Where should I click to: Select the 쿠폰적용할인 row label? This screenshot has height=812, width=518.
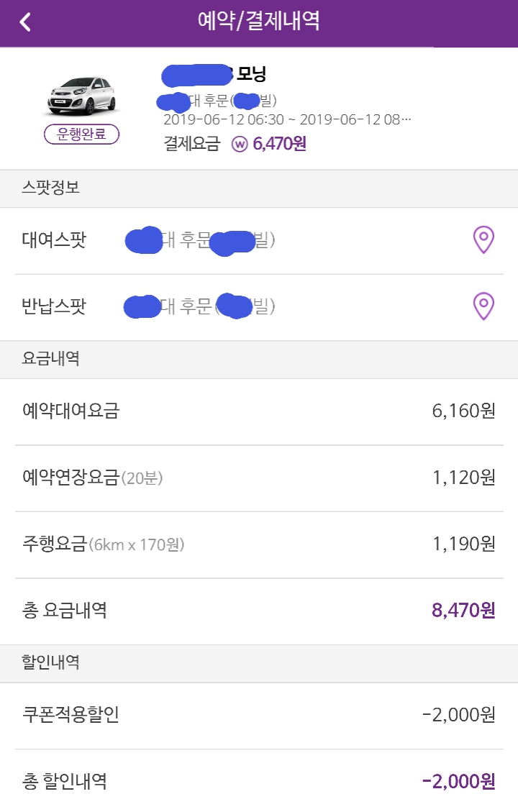(71, 715)
